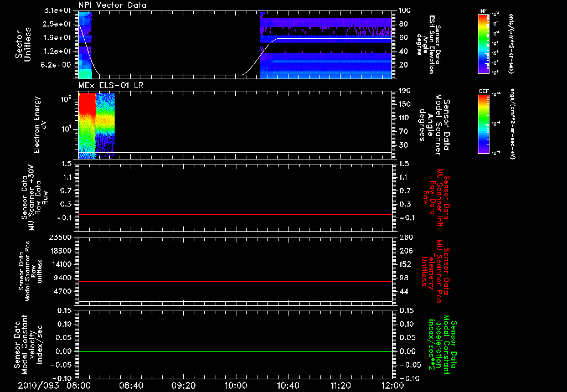The image size is (567, 392).
Task: Click the '206' telemetry tick label
Action: pos(405,251)
